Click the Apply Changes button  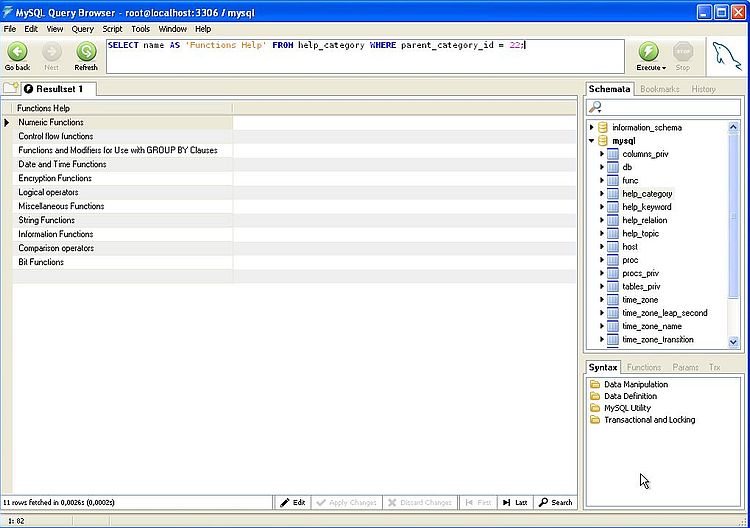point(347,502)
